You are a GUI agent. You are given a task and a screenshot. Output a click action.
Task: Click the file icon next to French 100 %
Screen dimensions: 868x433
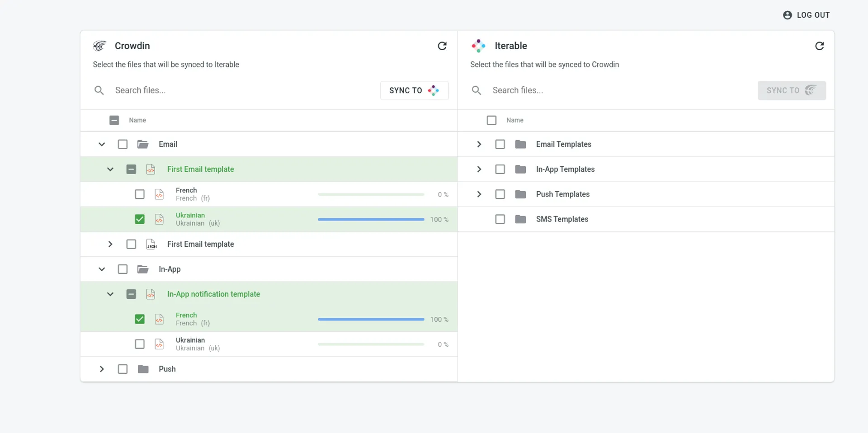coord(159,319)
